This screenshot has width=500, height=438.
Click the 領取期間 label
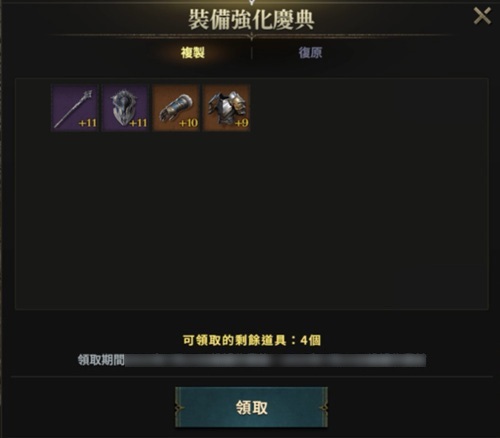pyautogui.click(x=101, y=360)
